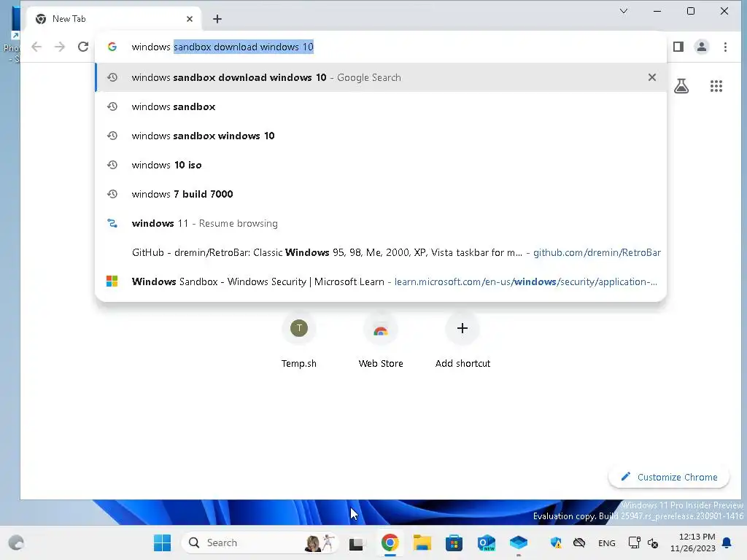Open Chrome's three-dot menu

coord(725,47)
